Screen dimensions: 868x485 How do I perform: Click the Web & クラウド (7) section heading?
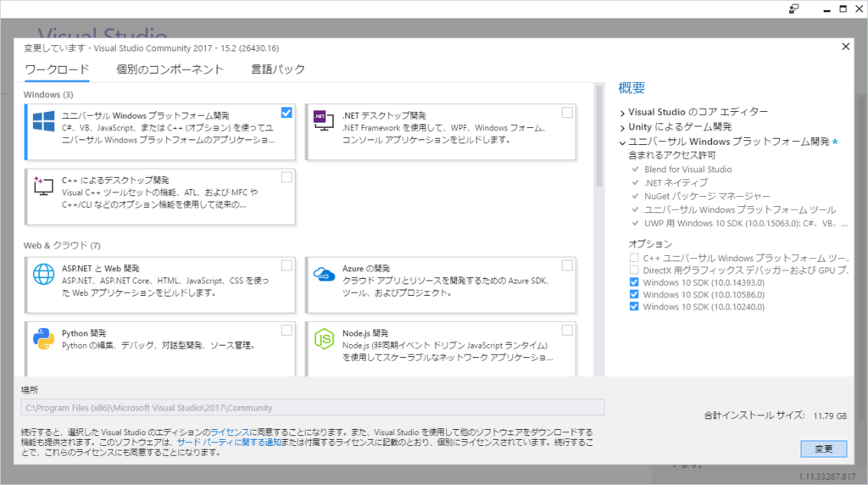click(x=62, y=245)
